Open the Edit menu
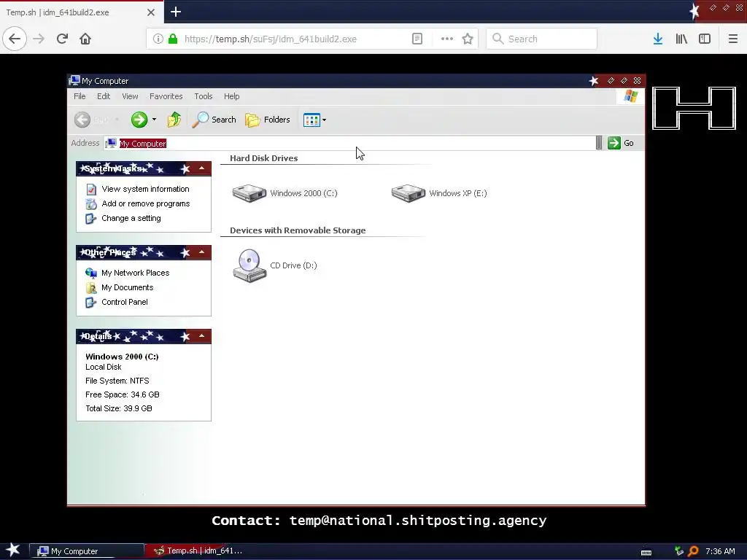 tap(104, 96)
